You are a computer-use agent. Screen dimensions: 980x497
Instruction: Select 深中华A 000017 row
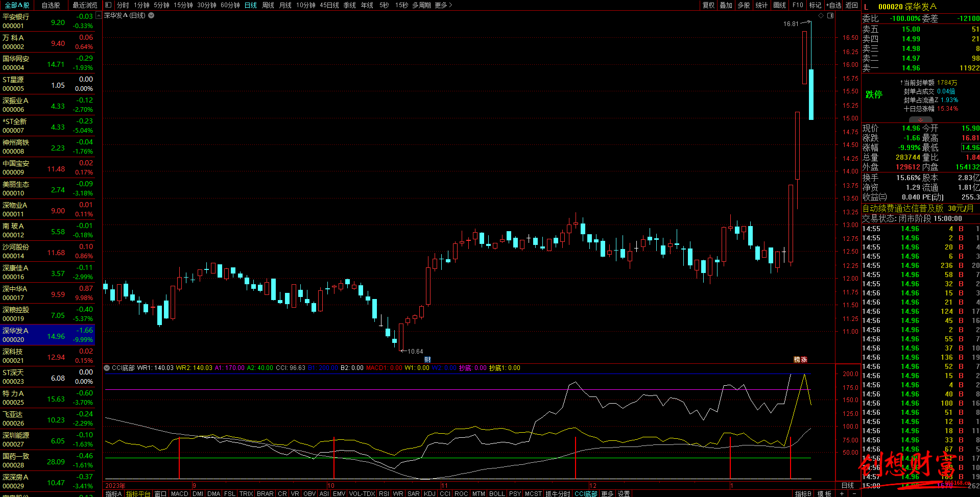[x=47, y=293]
